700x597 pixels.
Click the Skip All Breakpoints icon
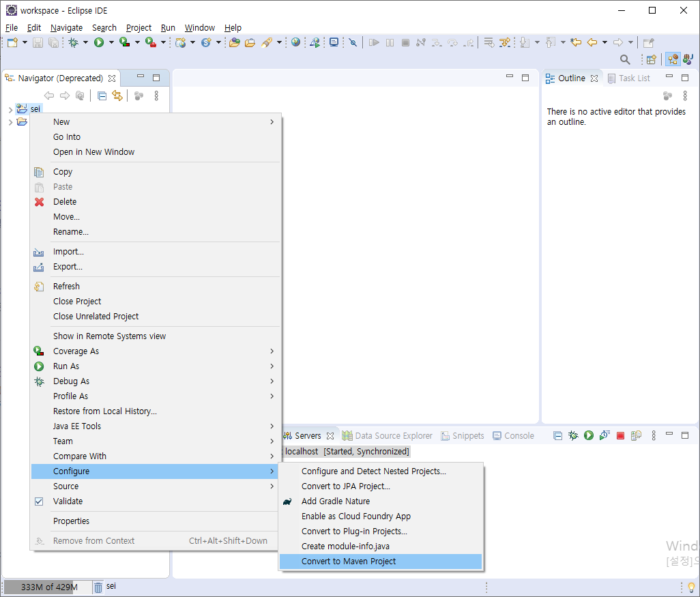point(353,42)
